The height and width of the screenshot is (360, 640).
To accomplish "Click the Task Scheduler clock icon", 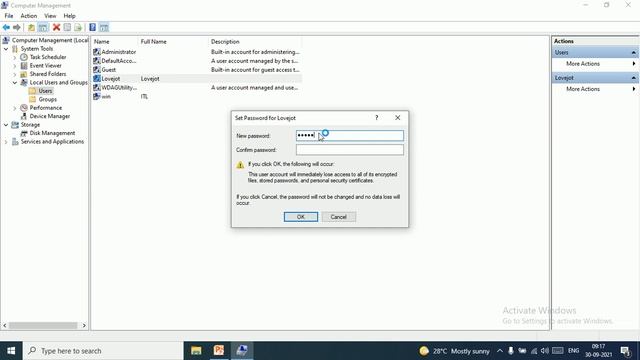I will tap(24, 57).
